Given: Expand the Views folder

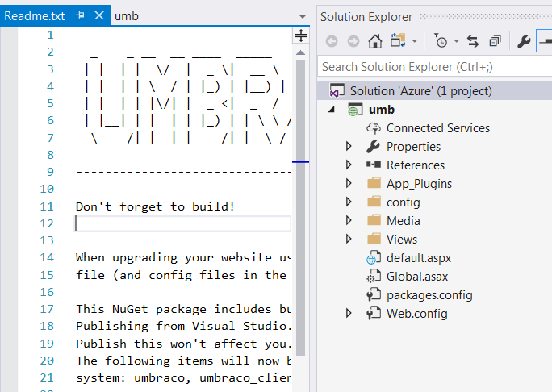Looking at the screenshot, I should pos(349,239).
